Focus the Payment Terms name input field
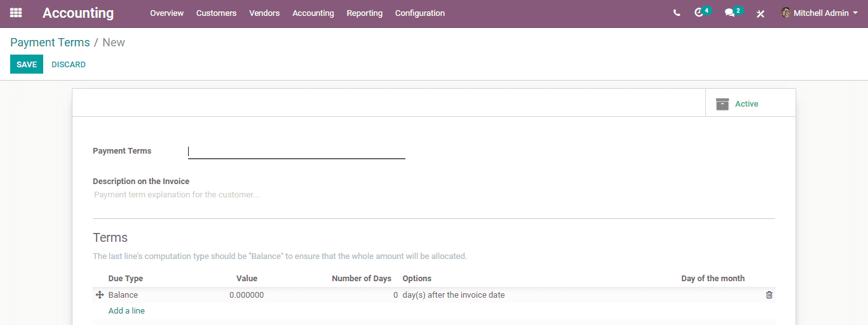 coord(297,152)
